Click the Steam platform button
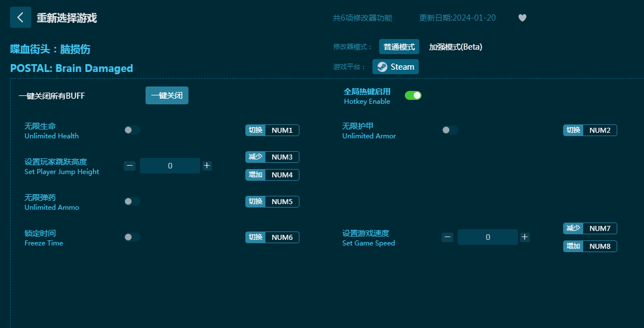Image resolution: width=644 pixels, height=328 pixels. point(395,67)
